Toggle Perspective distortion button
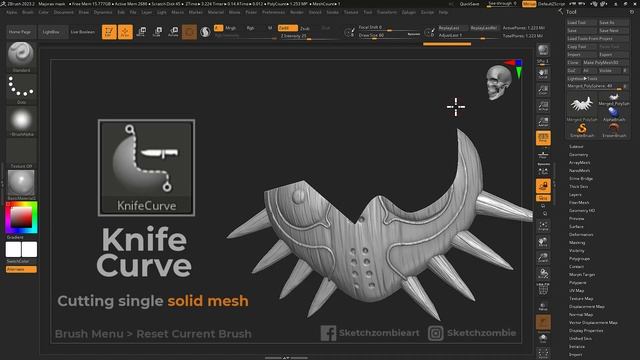The height and width of the screenshot is (360, 640). point(543,138)
